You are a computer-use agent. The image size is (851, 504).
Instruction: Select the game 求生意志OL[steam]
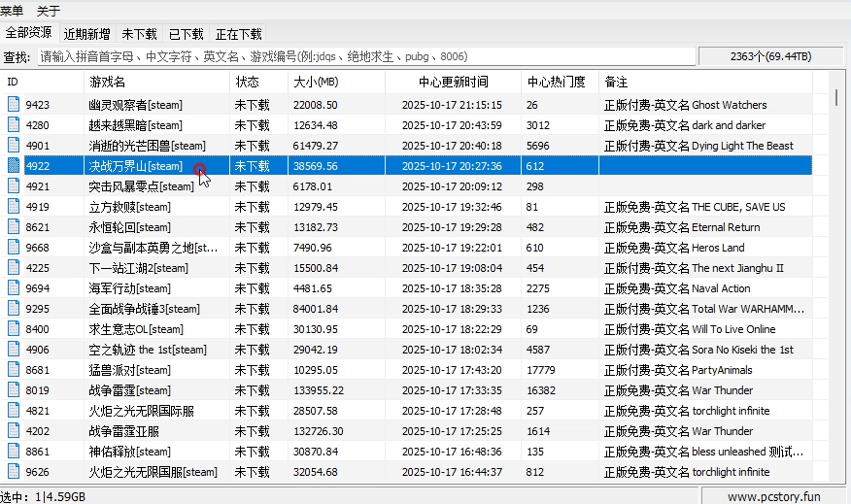pyautogui.click(x=136, y=329)
